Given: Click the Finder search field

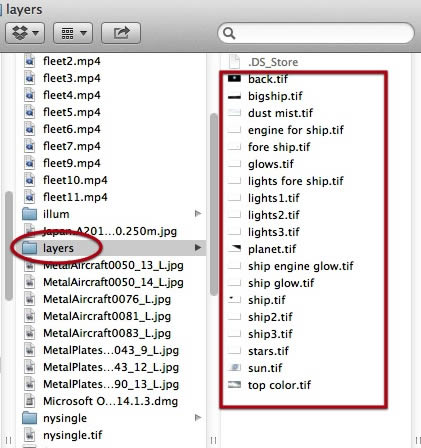Looking at the screenshot, I should pos(316,33).
